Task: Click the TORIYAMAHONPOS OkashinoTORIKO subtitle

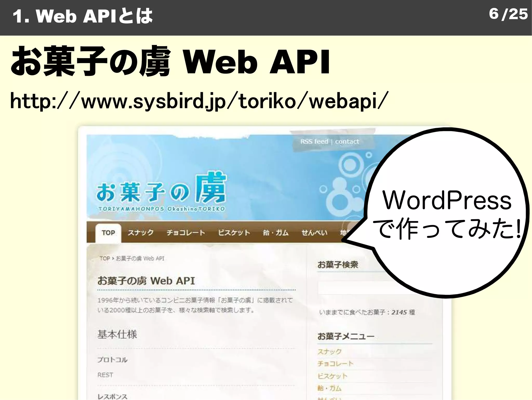Action: coord(162,209)
